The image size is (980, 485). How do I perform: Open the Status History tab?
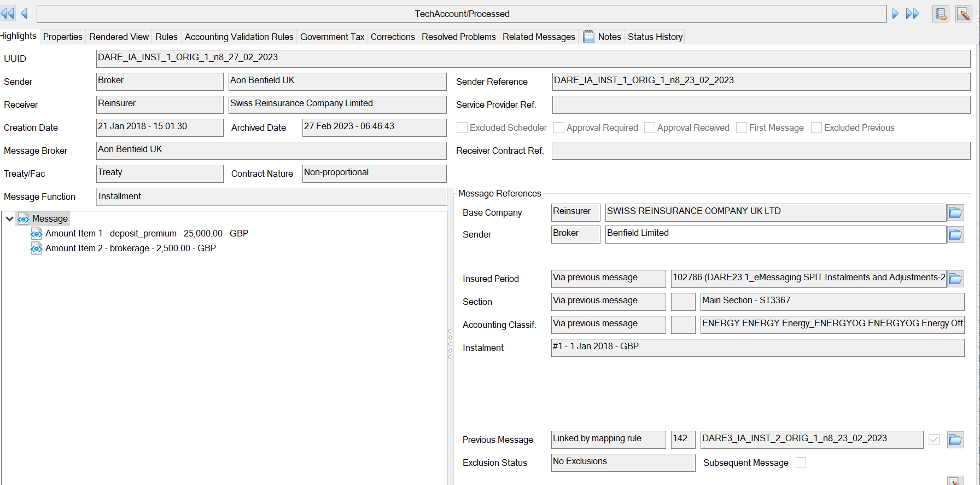pos(655,37)
